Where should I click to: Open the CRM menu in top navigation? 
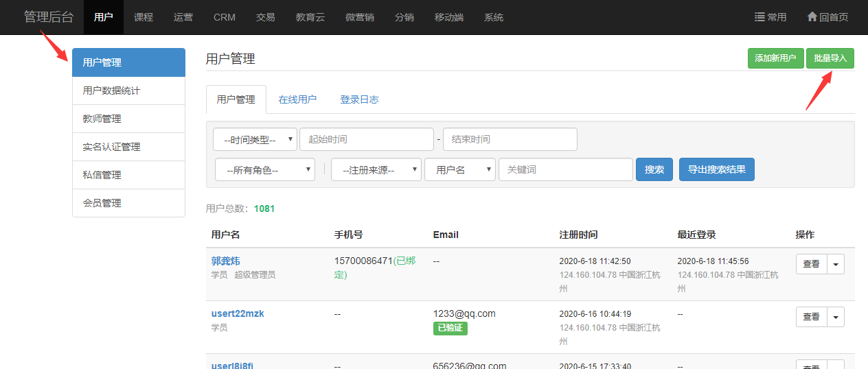coord(225,17)
